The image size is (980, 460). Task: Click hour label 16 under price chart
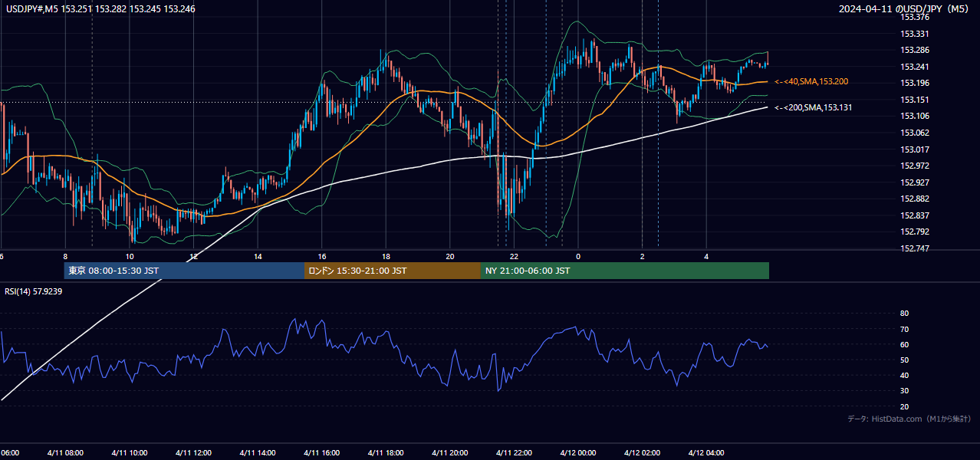point(322,257)
